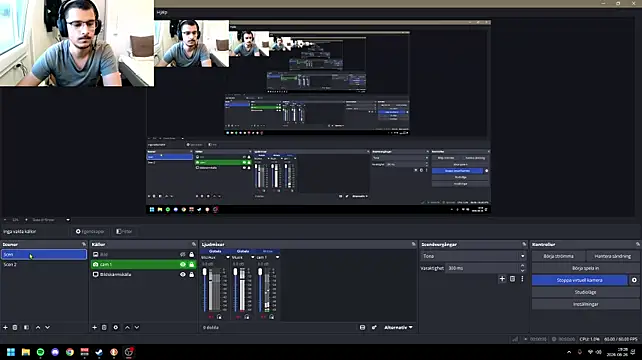Image resolution: width=642 pixels, height=360 pixels.
Task: Open the transition properties three-dot menu
Action: click(522, 279)
